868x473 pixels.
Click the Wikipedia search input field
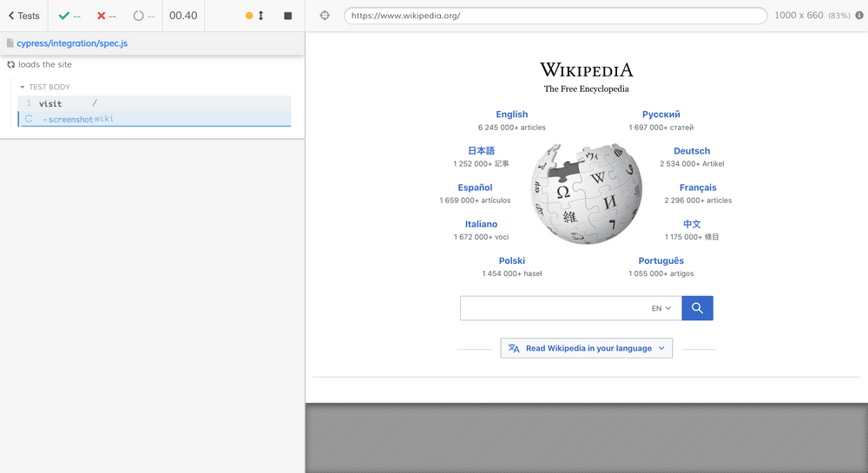554,308
